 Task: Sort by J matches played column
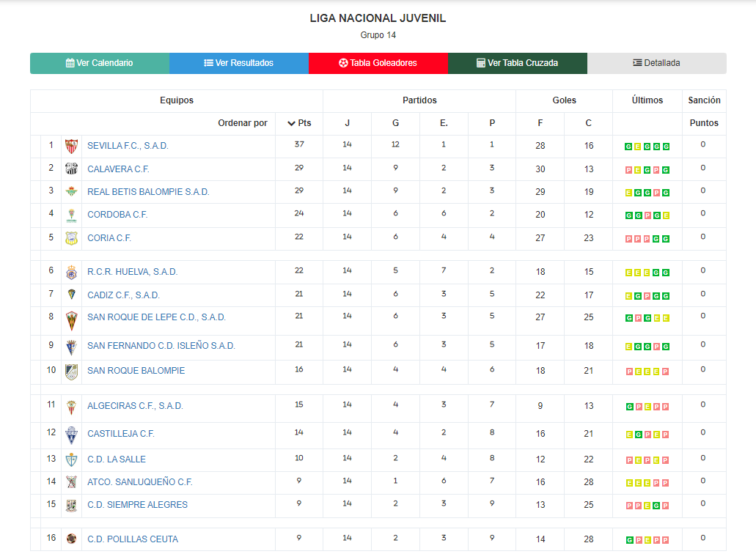pyautogui.click(x=347, y=123)
